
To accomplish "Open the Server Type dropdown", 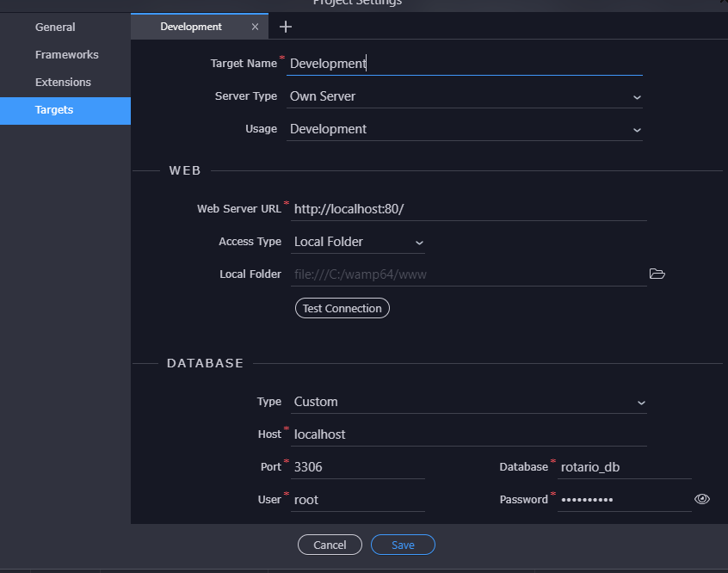I will [x=465, y=96].
